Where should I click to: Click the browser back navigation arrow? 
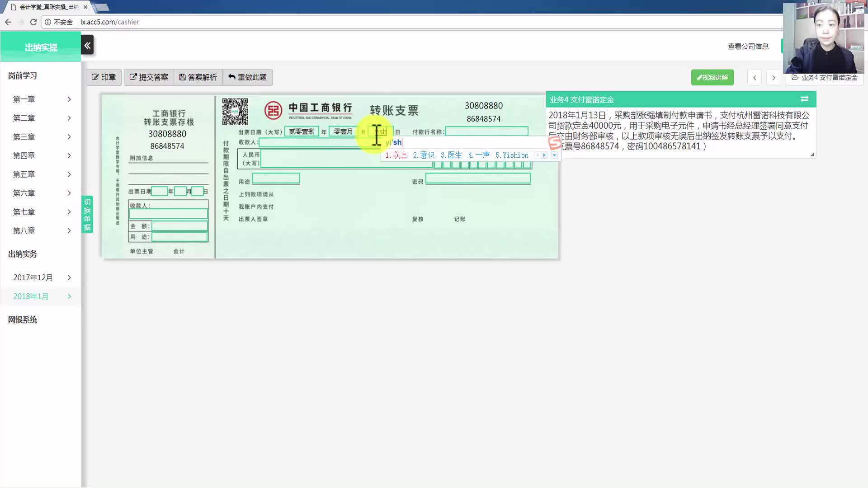click(x=8, y=22)
